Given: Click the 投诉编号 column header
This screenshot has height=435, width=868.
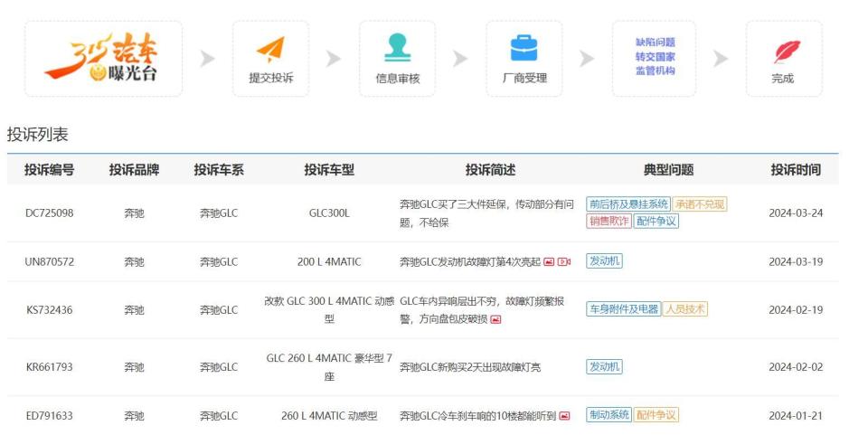Looking at the screenshot, I should (x=49, y=170).
